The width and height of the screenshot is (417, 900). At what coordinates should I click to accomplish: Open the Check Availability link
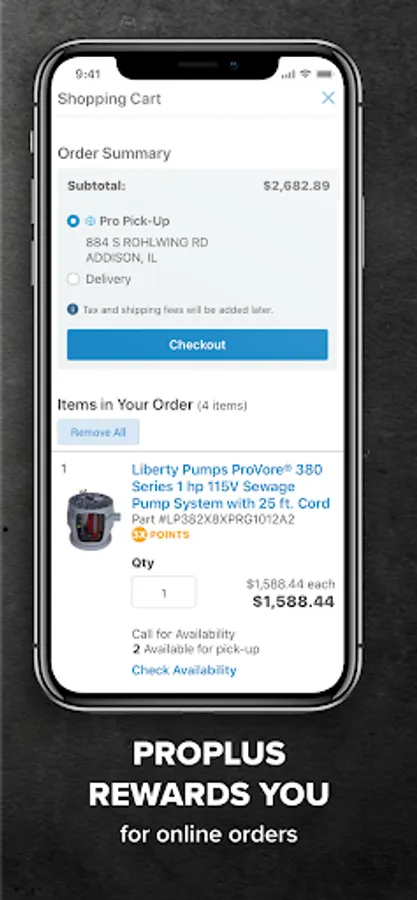pyautogui.click(x=184, y=670)
